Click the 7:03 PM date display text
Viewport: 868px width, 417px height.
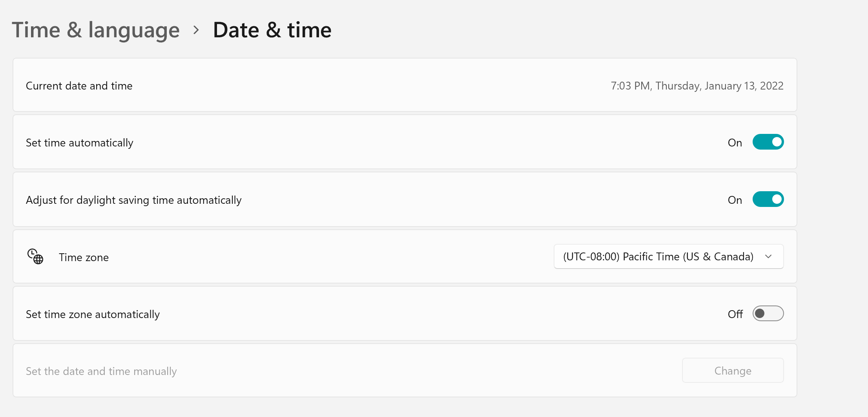tap(697, 86)
